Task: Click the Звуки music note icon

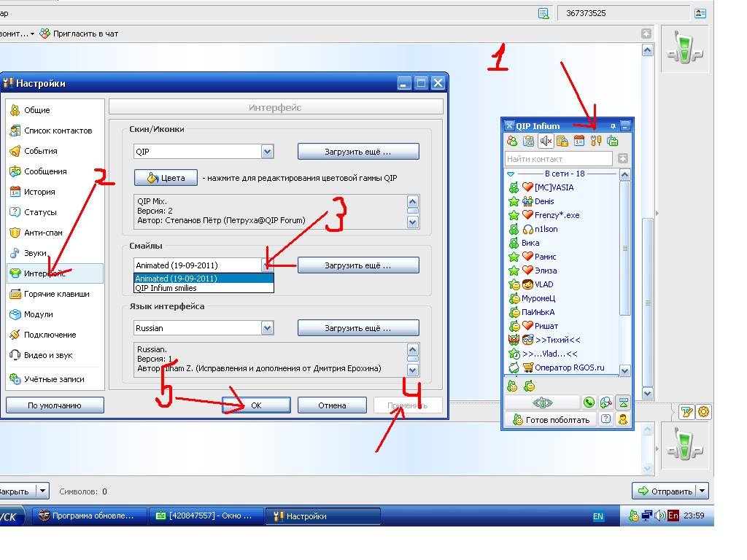Action: coord(15,253)
